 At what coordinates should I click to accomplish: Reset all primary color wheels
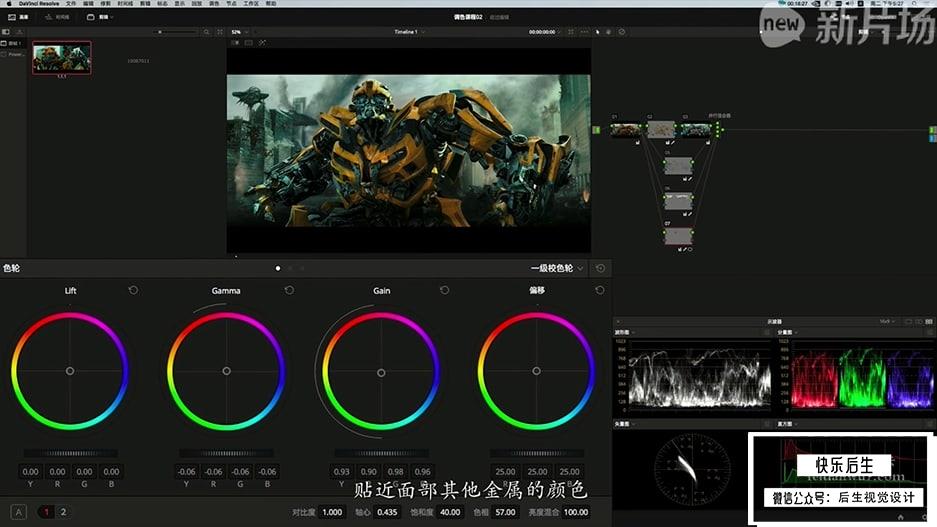click(x=601, y=268)
